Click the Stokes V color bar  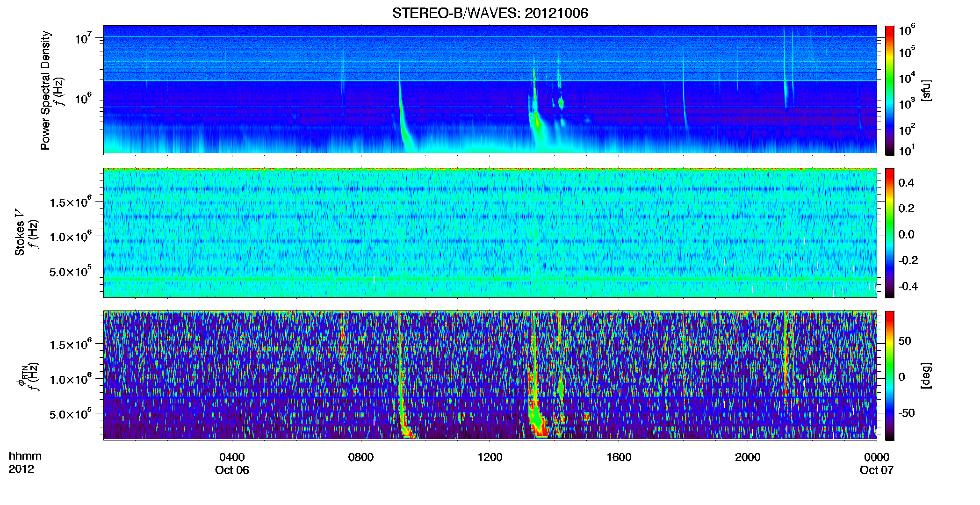coord(890,233)
